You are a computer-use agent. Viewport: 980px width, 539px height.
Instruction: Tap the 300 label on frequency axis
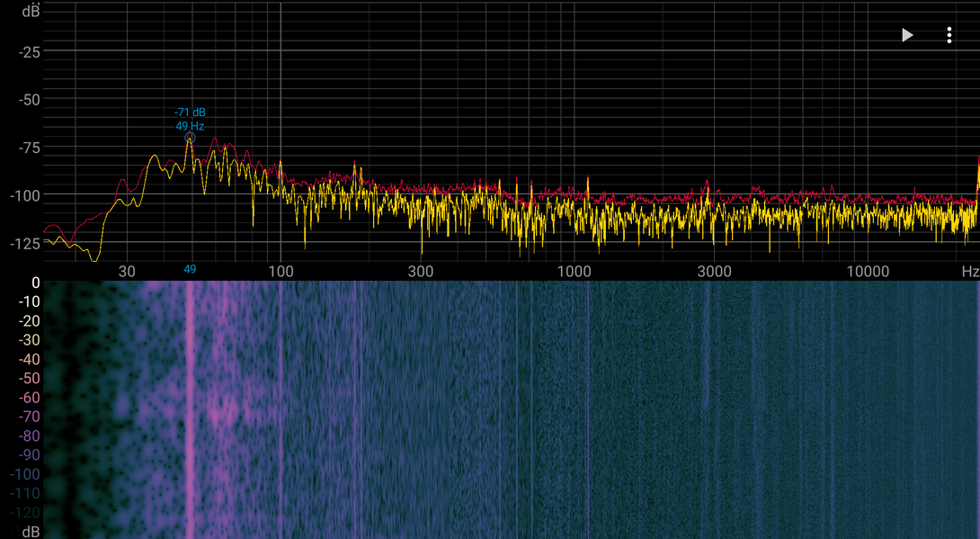click(421, 272)
